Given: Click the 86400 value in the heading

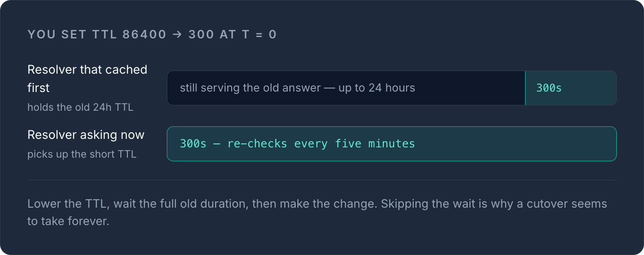Looking at the screenshot, I should 144,35.
